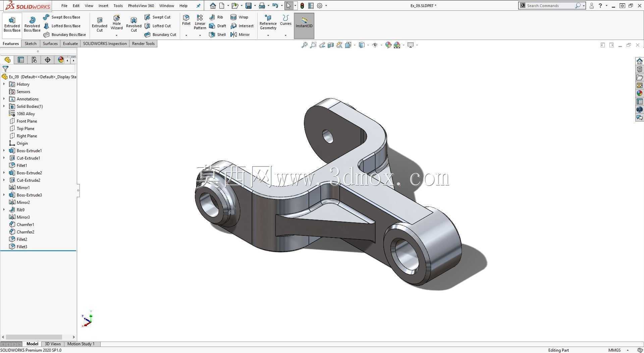Click the Boundary Cut tool
This screenshot has width=644, height=353.
[x=160, y=35]
